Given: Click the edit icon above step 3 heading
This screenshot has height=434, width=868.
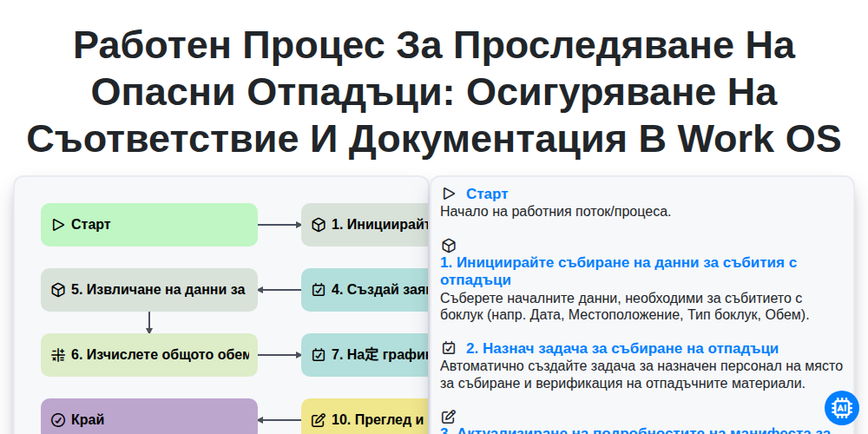Looking at the screenshot, I should pos(449,417).
